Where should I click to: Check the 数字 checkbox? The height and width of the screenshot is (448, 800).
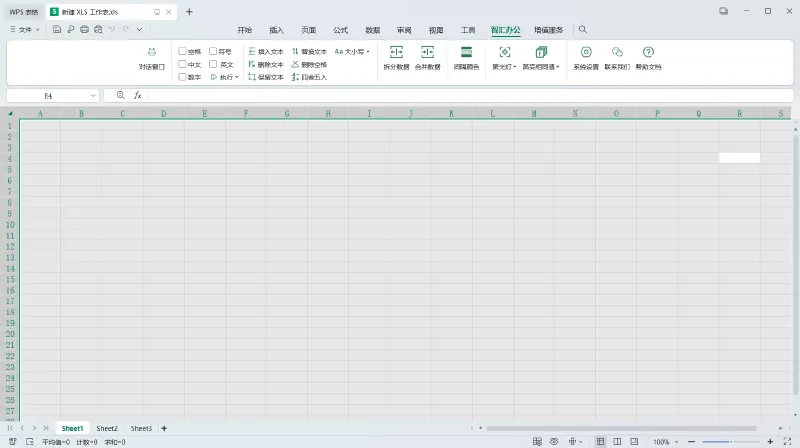(182, 77)
